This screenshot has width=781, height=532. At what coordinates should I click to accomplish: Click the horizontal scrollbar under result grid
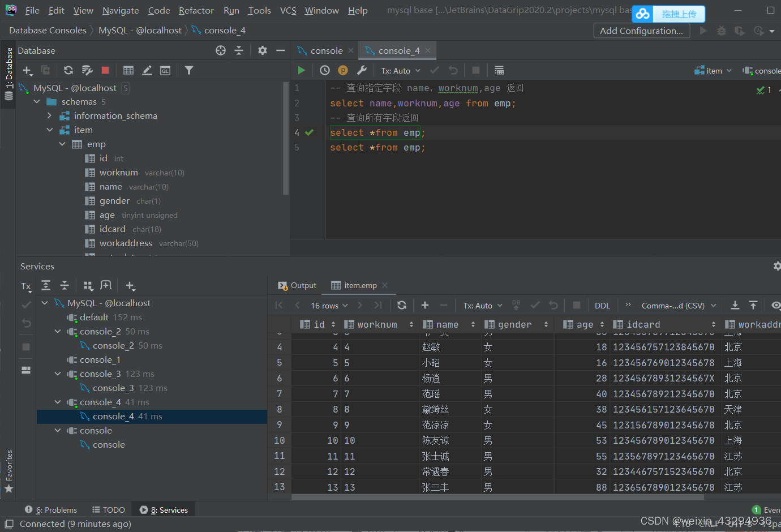(x=497, y=497)
